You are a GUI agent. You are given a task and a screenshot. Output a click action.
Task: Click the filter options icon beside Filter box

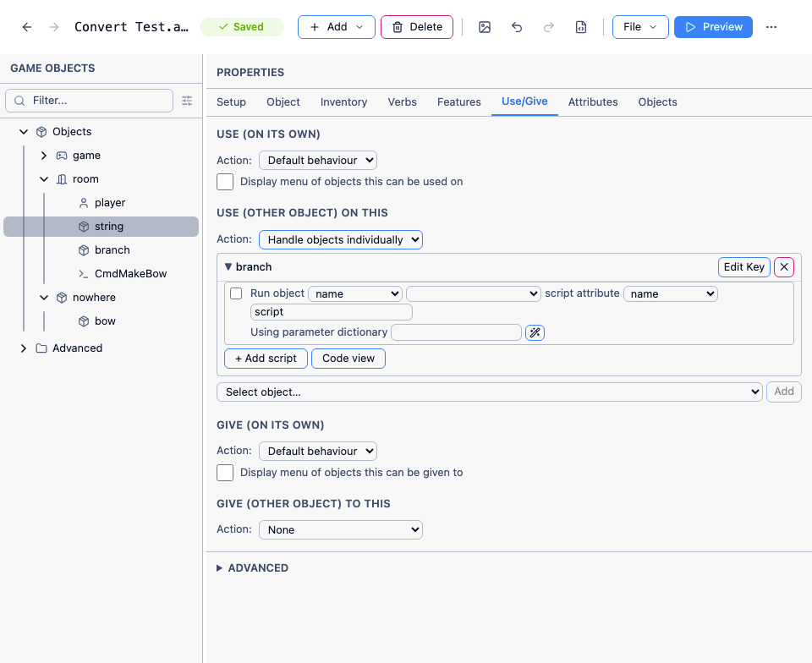(187, 101)
